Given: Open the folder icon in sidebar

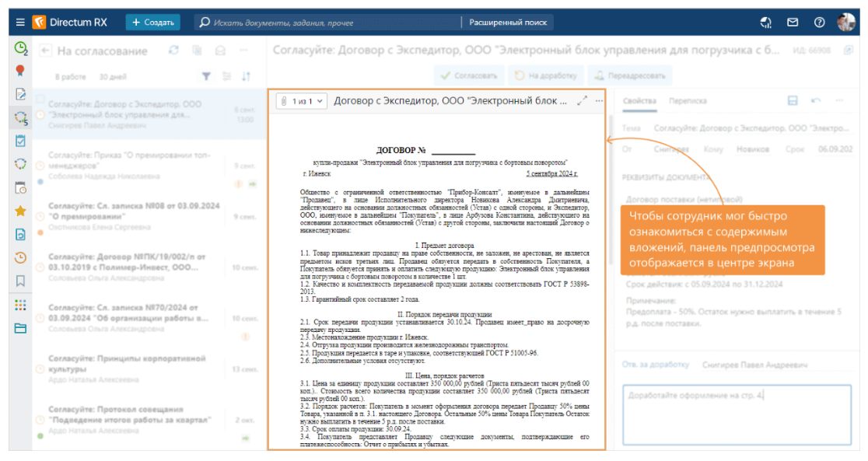Looking at the screenshot, I should (20, 328).
